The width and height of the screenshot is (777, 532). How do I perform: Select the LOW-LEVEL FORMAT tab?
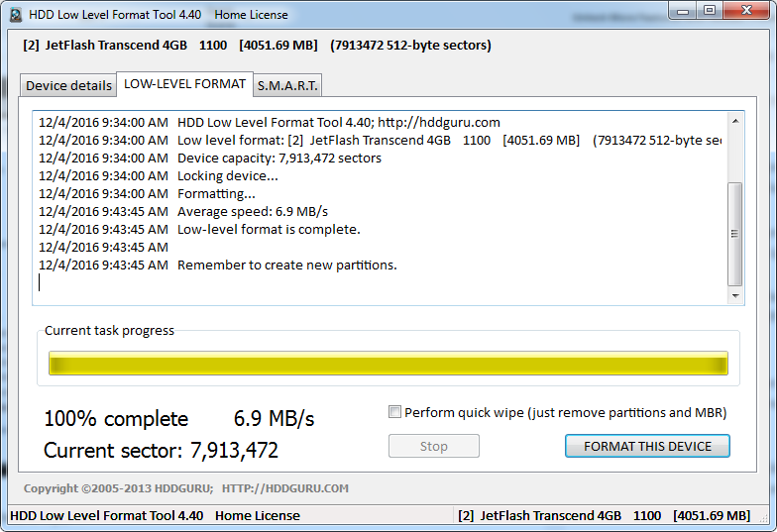coord(184,84)
